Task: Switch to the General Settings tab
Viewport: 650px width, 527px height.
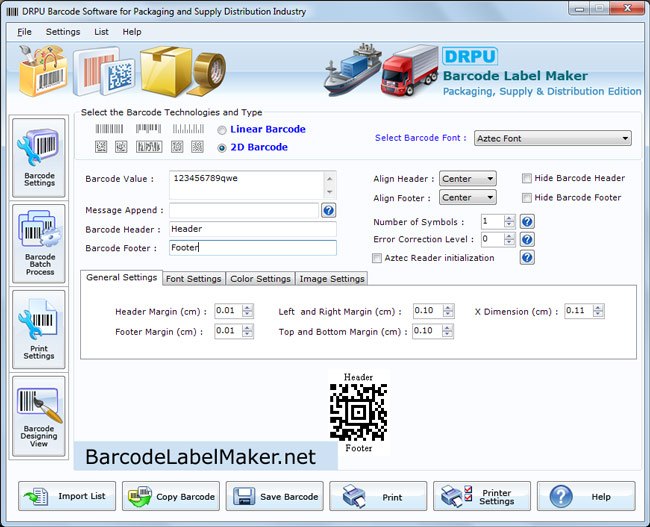Action: click(121, 277)
